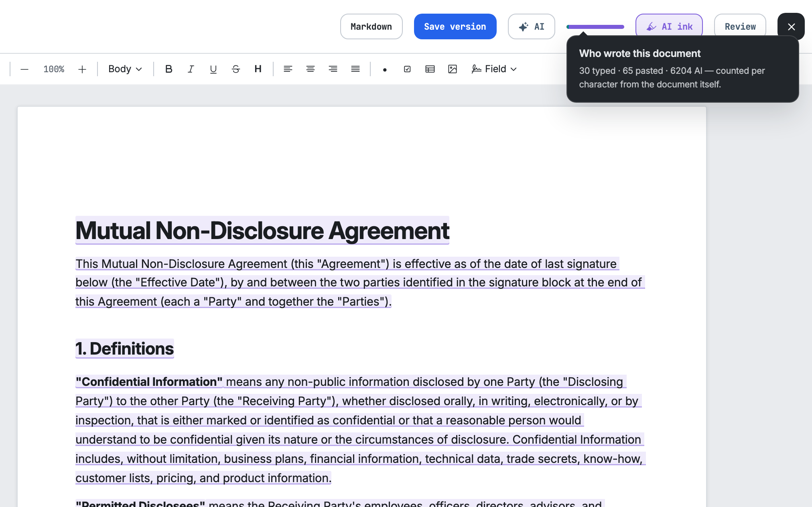Insert an image
The width and height of the screenshot is (812, 507).
click(453, 69)
